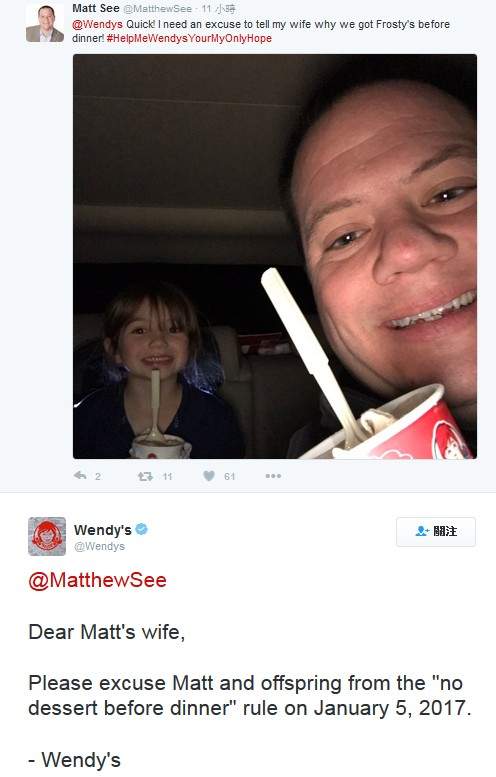Open the three-dot more options menu

click(x=273, y=476)
